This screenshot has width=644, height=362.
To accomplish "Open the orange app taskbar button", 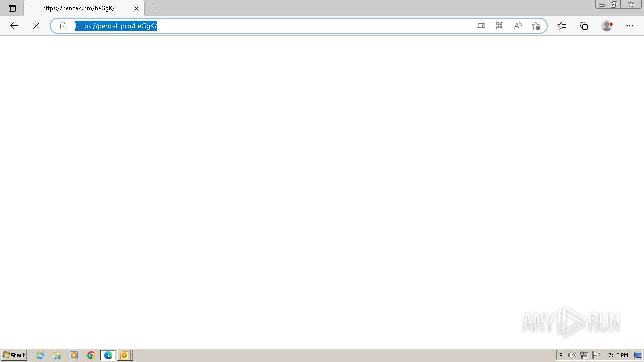I will coord(124,355).
